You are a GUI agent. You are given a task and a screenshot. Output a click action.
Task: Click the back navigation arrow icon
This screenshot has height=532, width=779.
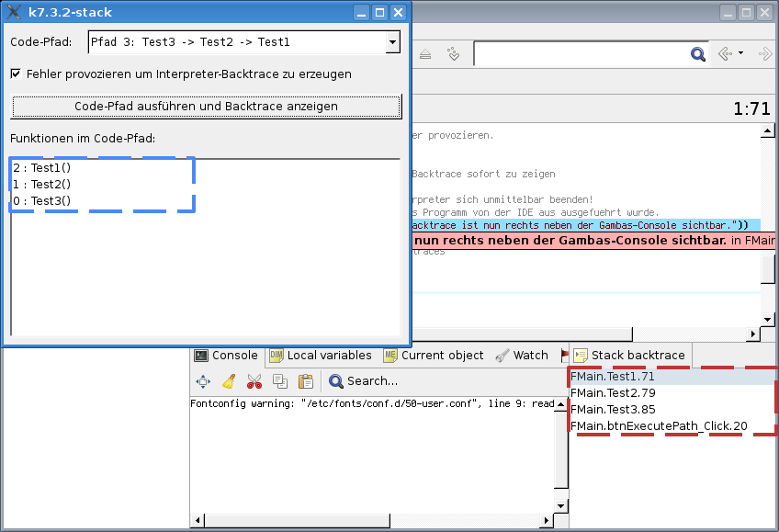click(x=724, y=53)
